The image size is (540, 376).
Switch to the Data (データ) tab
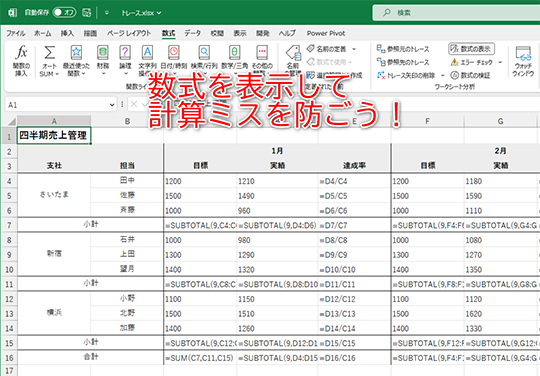tap(193, 33)
